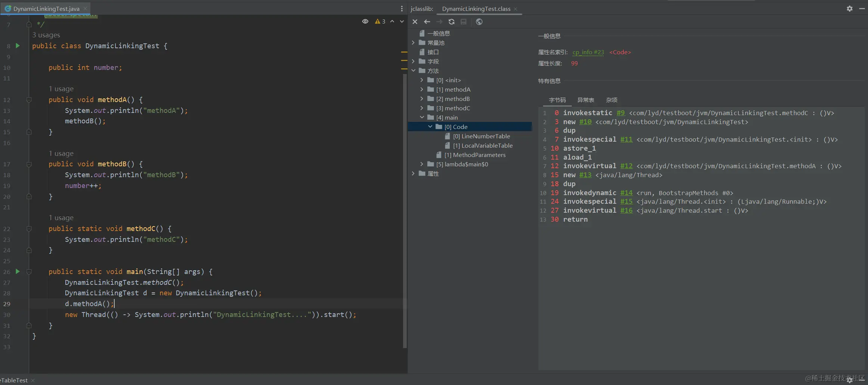Expand the 属性 tree node
Screen dimensions: 868x385
coord(413,173)
